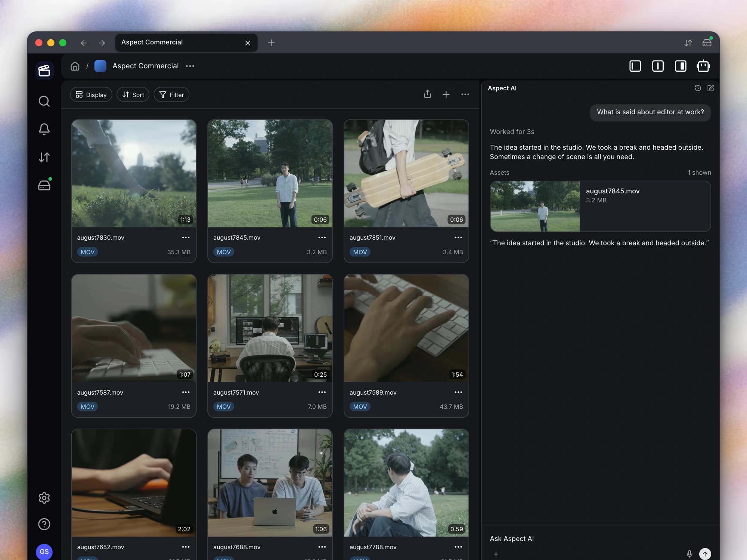747x560 pixels.
Task: Open the Sort dropdown
Action: coord(133,95)
